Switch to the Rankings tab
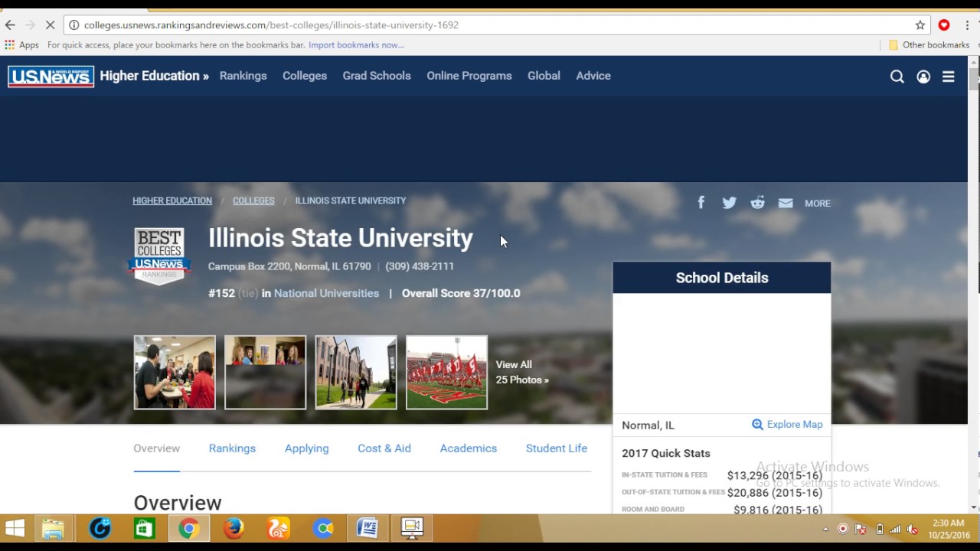 232,448
